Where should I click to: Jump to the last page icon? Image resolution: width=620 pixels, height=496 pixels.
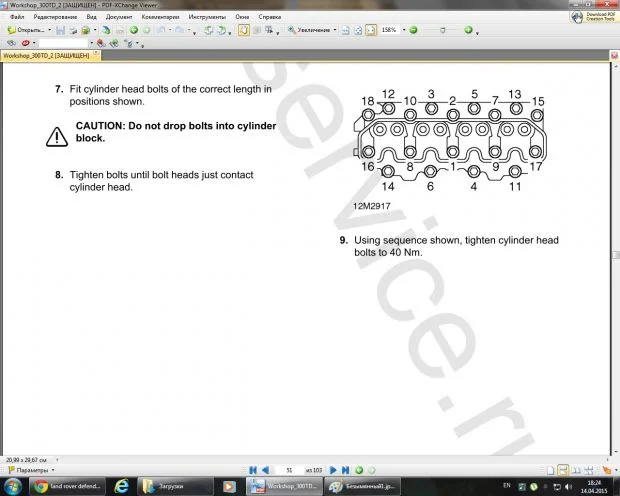pos(346,469)
